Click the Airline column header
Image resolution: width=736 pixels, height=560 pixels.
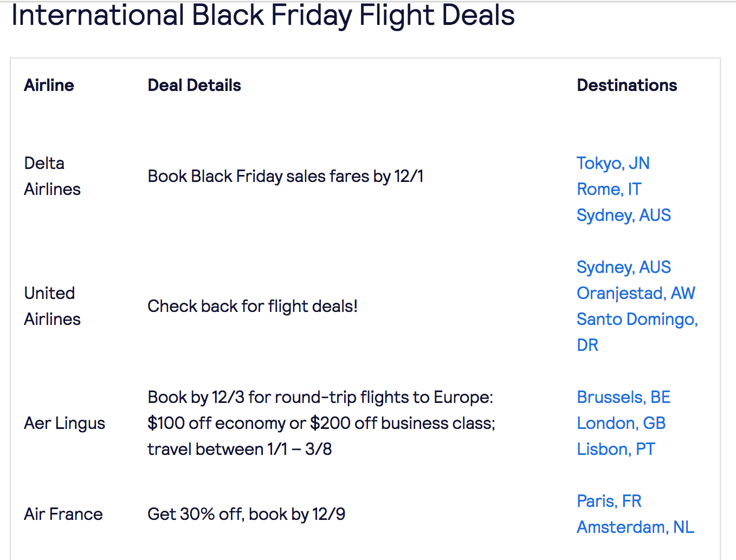click(49, 85)
